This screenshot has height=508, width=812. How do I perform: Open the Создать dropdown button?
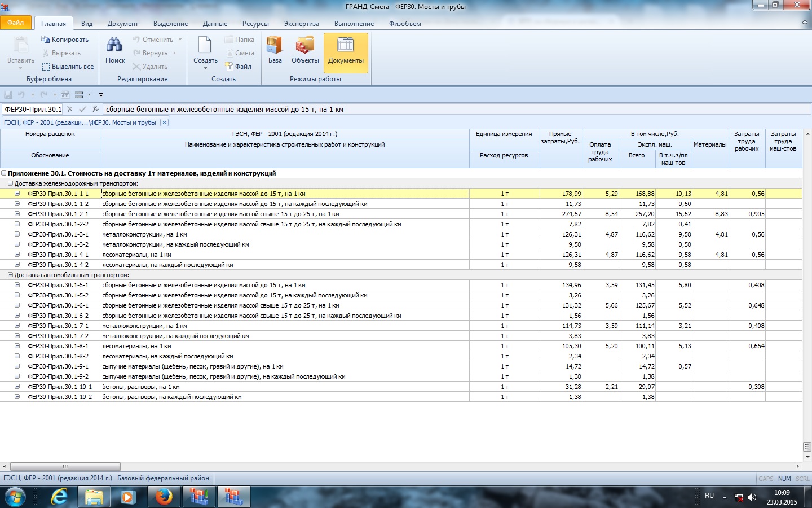coord(205,52)
